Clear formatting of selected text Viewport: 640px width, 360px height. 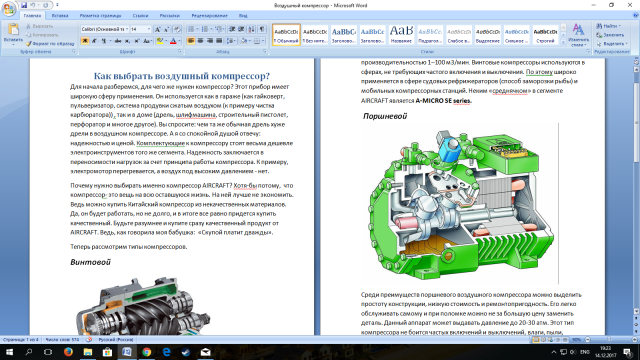coord(177,29)
